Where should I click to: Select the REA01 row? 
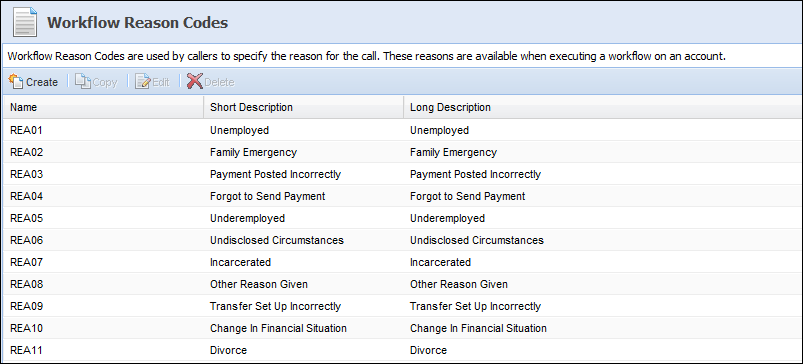(402, 130)
